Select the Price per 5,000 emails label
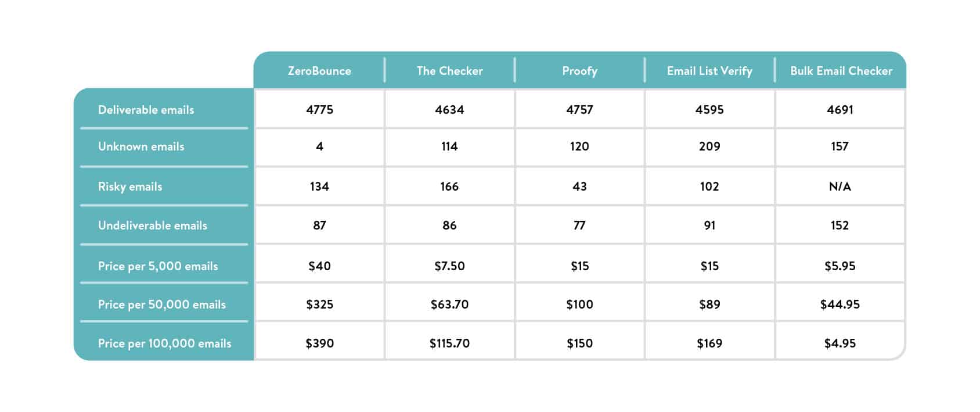The width and height of the screenshot is (980, 412). click(x=158, y=266)
